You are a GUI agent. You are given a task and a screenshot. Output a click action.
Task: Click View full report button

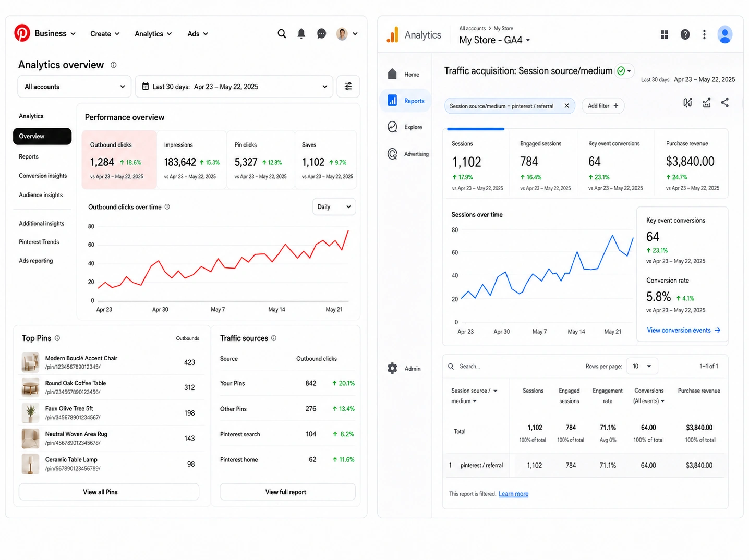coord(287,492)
